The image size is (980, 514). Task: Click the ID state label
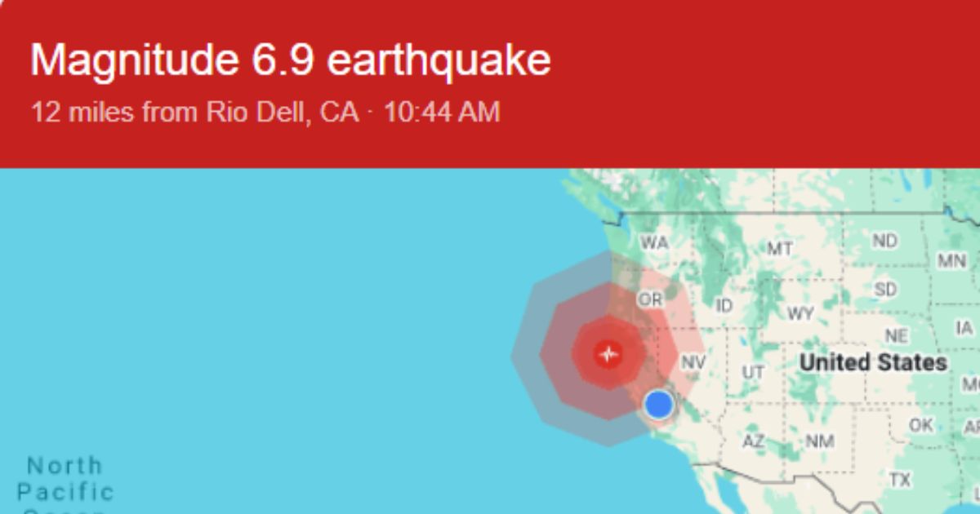724,306
